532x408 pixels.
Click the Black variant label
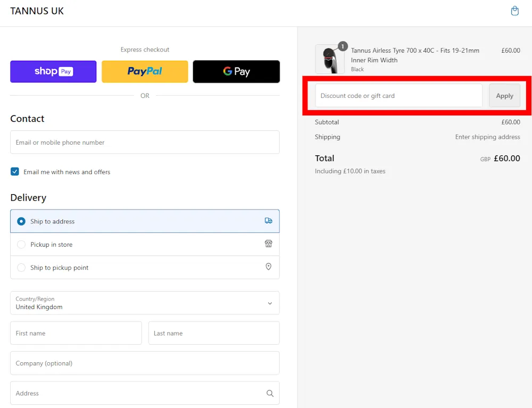coord(358,69)
